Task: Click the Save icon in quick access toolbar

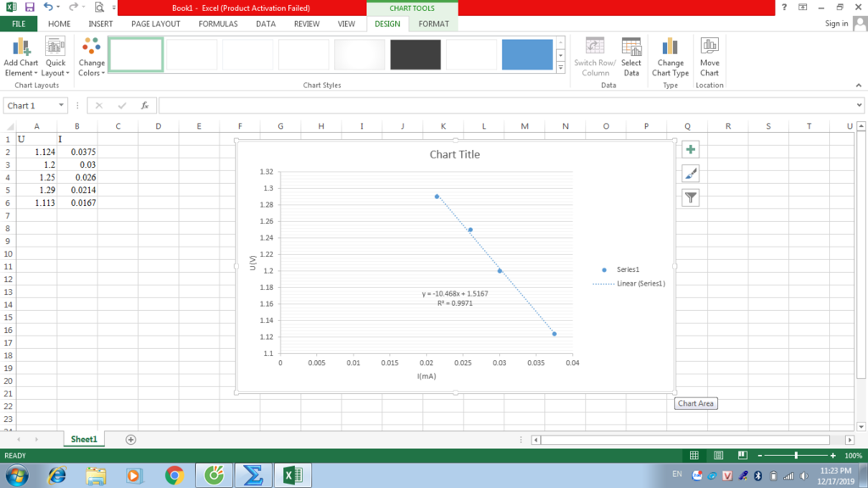Action: click(30, 7)
